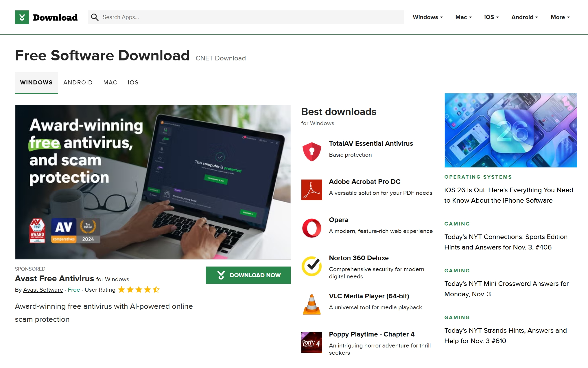Screen dimensions: 588x368
Task: Open NYT Strands Hints article
Action: click(506, 336)
